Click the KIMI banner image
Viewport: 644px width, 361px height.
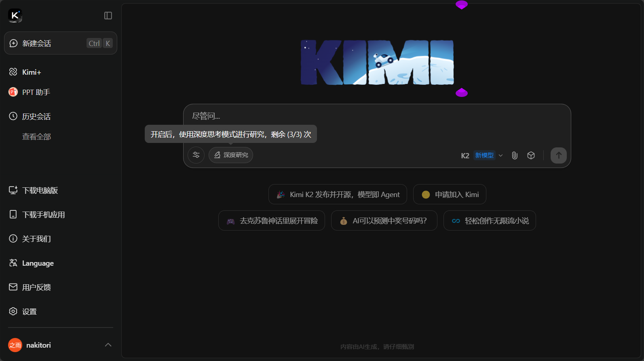coord(377,62)
